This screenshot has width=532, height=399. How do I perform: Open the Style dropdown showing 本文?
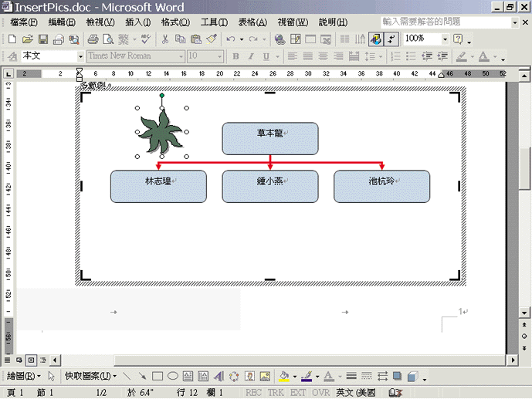click(x=80, y=56)
